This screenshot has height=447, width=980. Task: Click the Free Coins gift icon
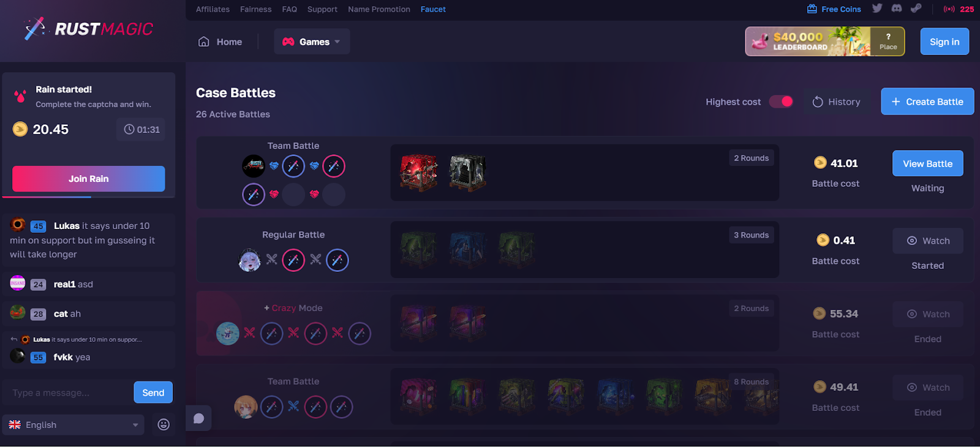812,9
